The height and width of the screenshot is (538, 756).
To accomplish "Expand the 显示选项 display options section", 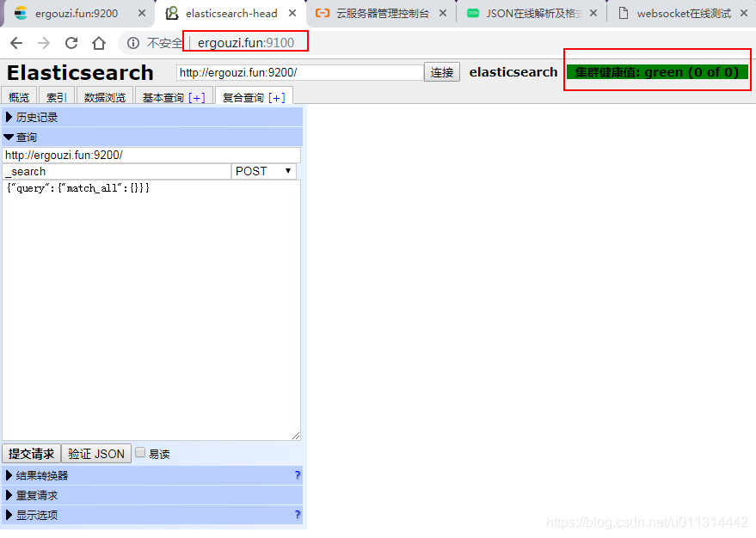I will point(152,515).
